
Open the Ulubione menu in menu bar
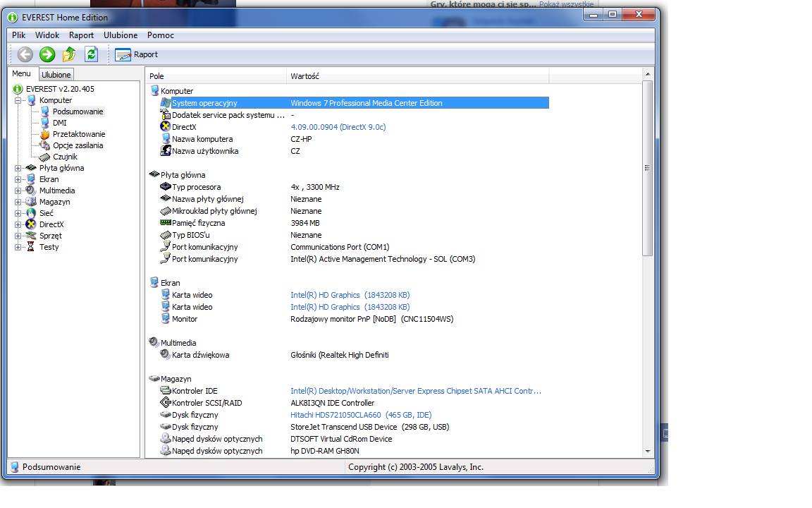click(x=120, y=35)
